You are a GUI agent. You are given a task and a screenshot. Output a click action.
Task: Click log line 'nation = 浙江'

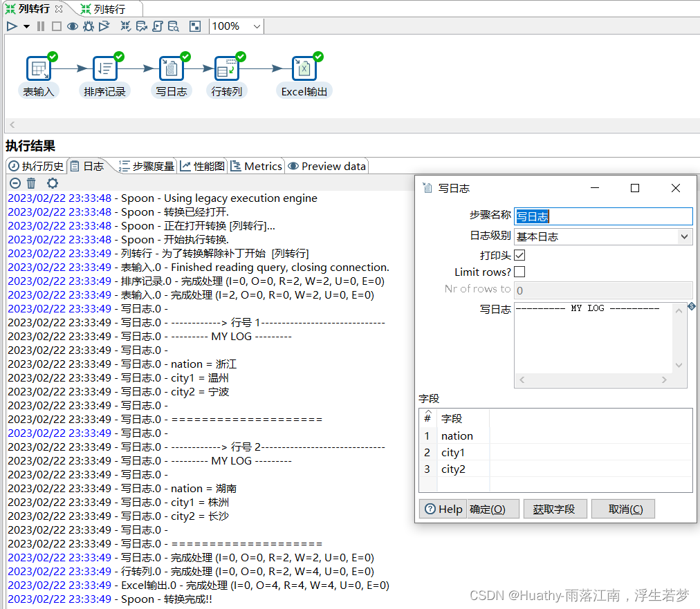click(203, 364)
